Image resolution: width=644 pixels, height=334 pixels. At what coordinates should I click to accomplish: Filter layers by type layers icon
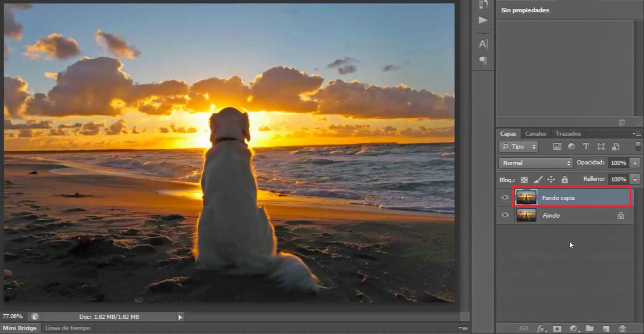click(x=586, y=146)
